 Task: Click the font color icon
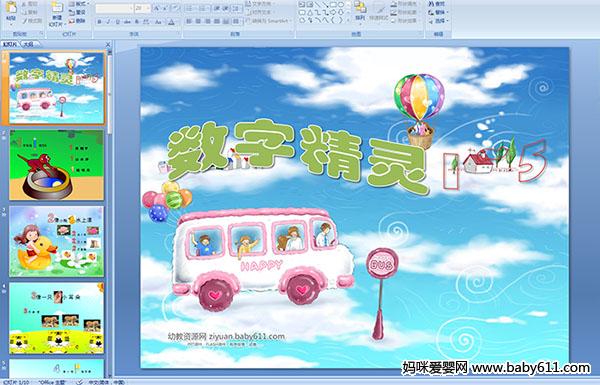click(x=171, y=22)
